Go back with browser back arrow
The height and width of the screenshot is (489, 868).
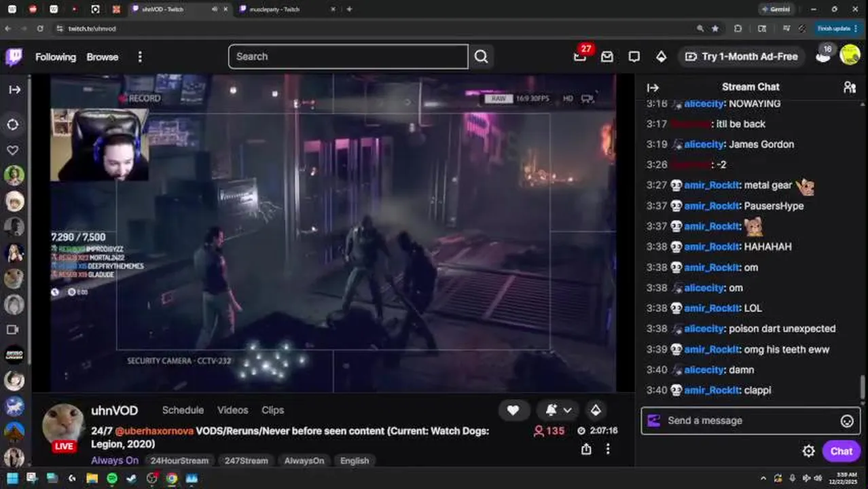(7, 29)
